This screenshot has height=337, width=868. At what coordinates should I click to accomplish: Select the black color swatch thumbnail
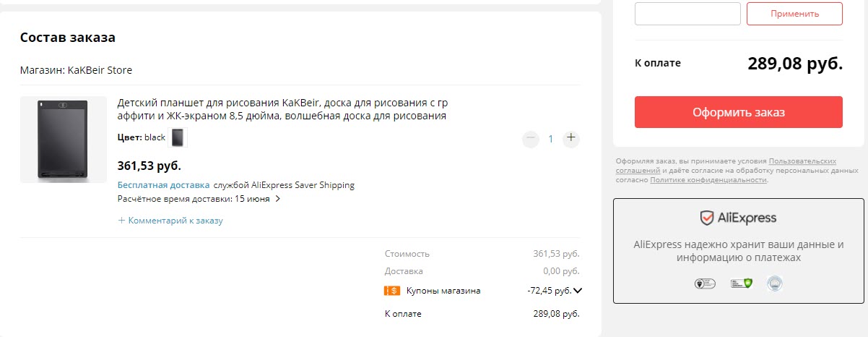tap(178, 137)
